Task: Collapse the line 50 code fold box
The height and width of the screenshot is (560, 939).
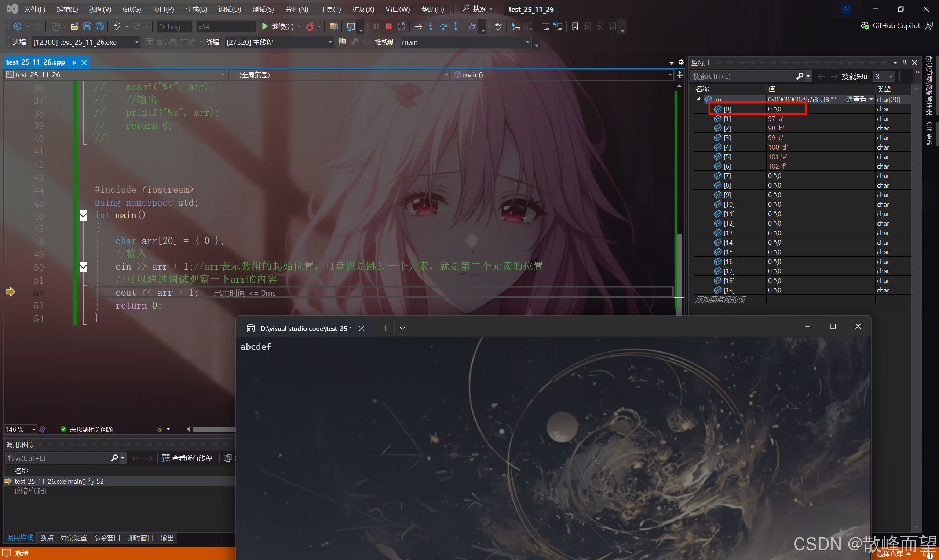Action: [83, 267]
